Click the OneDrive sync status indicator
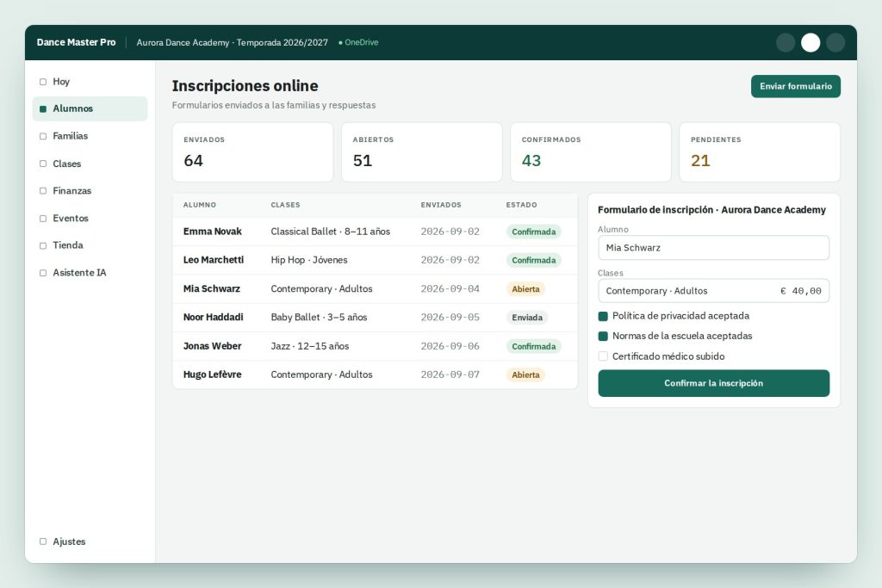The image size is (882, 588). pyautogui.click(x=358, y=42)
